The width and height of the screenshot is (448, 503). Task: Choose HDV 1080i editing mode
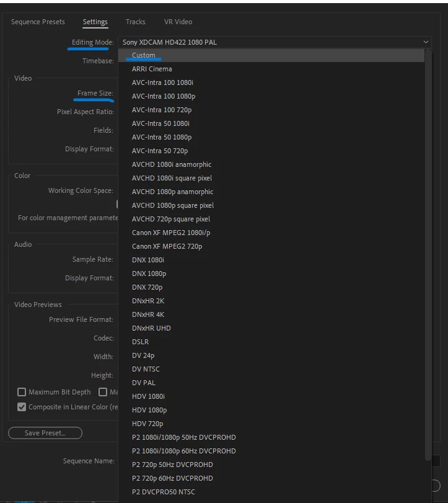coord(271,396)
